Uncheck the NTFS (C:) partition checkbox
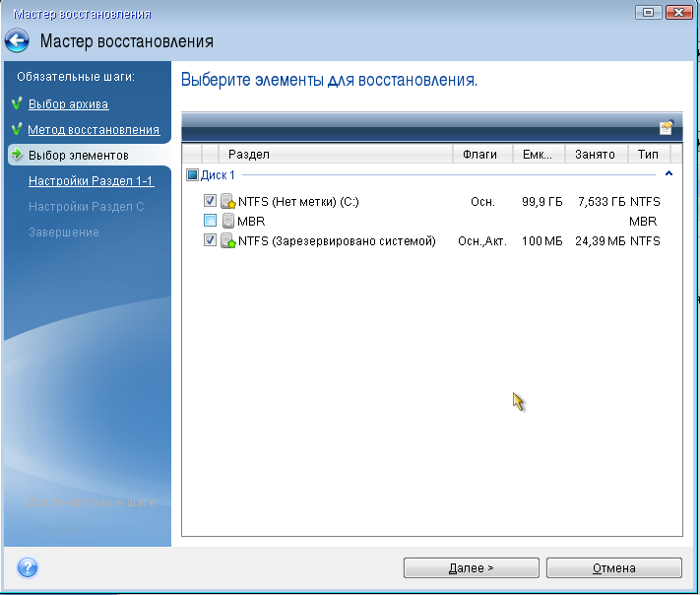Screen dimensions: 700x595 [x=210, y=201]
